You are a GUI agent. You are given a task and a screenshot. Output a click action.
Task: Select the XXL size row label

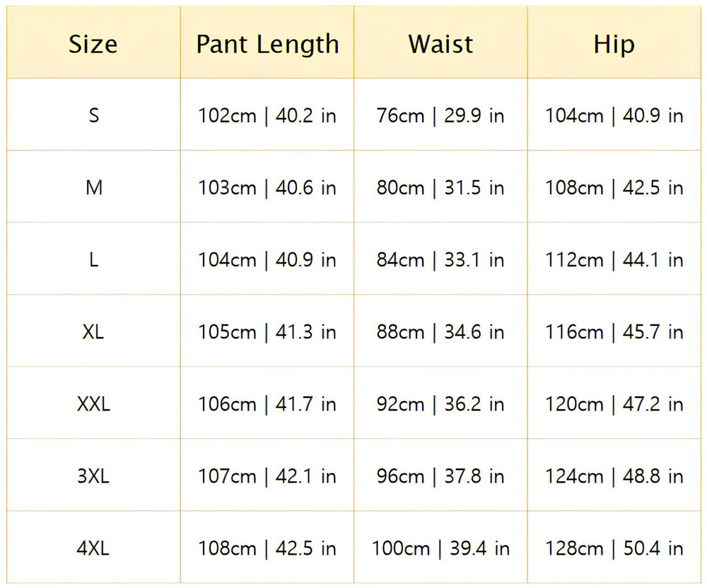tap(93, 404)
